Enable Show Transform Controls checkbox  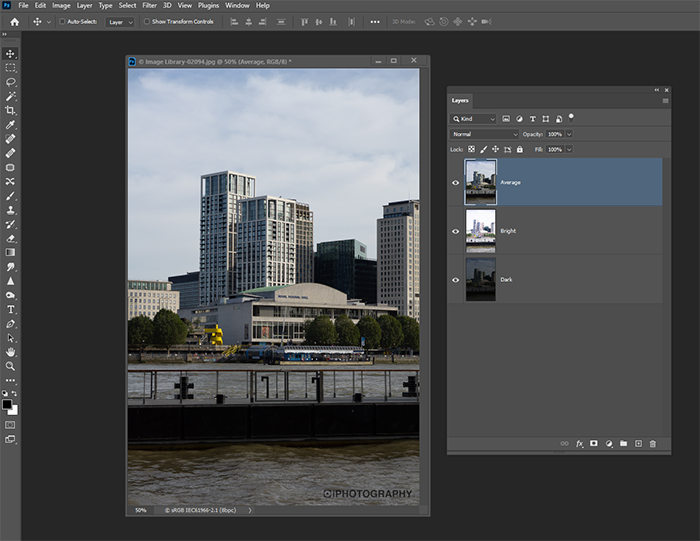[146, 21]
